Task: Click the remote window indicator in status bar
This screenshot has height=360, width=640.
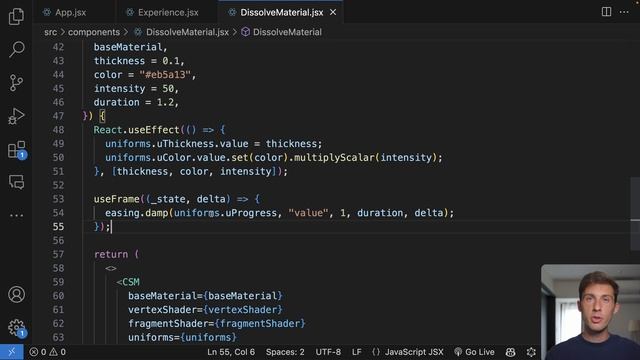Action: pos(11,352)
